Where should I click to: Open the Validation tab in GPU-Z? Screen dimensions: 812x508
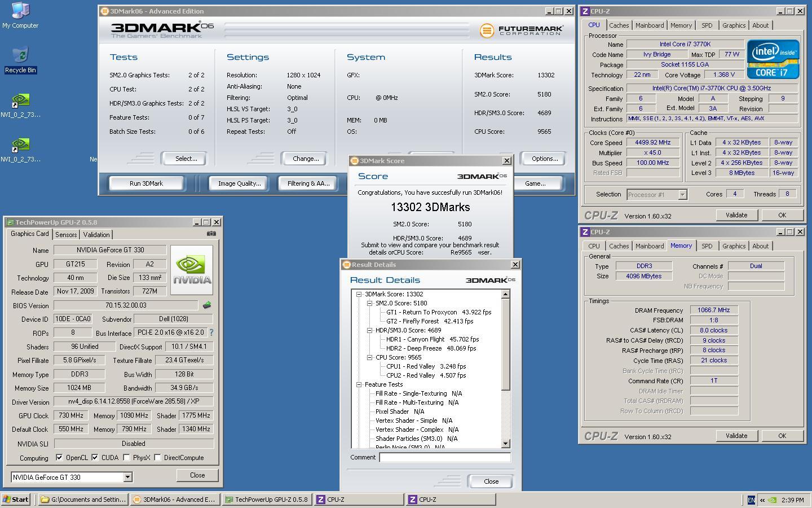click(96, 235)
